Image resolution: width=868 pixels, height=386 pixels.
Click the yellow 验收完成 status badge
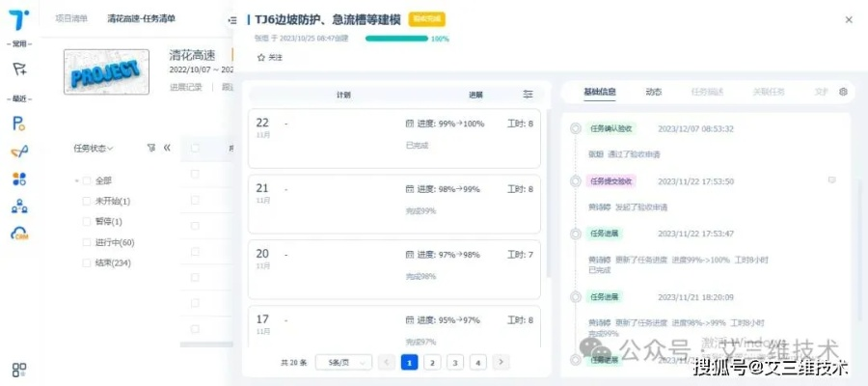pos(427,19)
